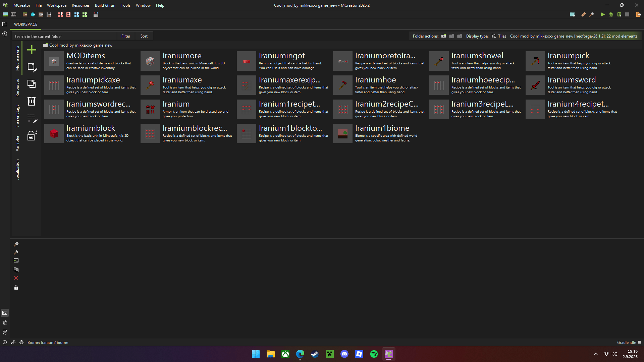
Task: Click the import sound disc icon
Action: pyautogui.click(x=41, y=14)
